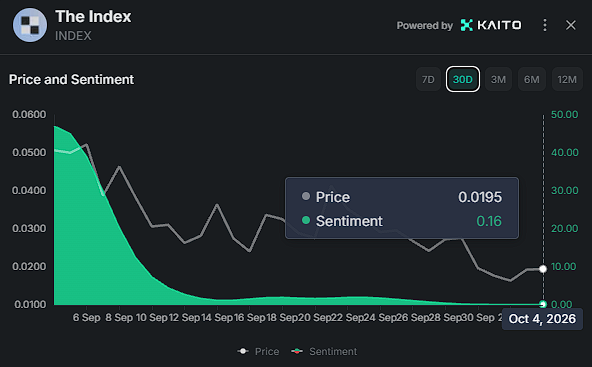The height and width of the screenshot is (367, 592).
Task: Select the 6M time range
Action: [532, 79]
